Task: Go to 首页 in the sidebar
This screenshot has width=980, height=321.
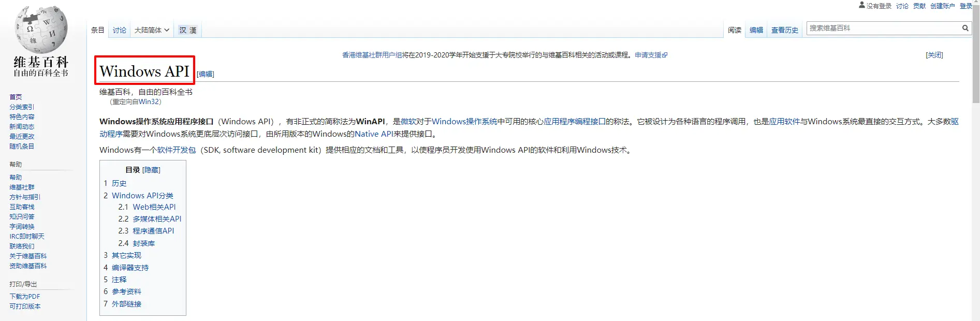Action: [x=16, y=97]
